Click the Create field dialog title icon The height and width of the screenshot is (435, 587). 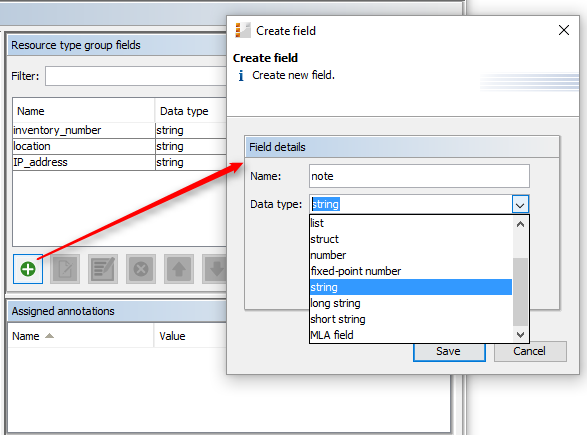[x=243, y=30]
